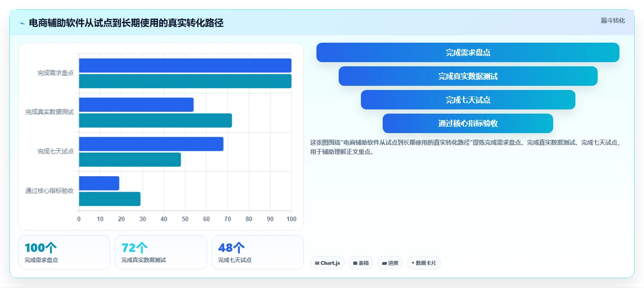
Task: Select the 完成七天试点 funnel stage
Action: pos(468,100)
